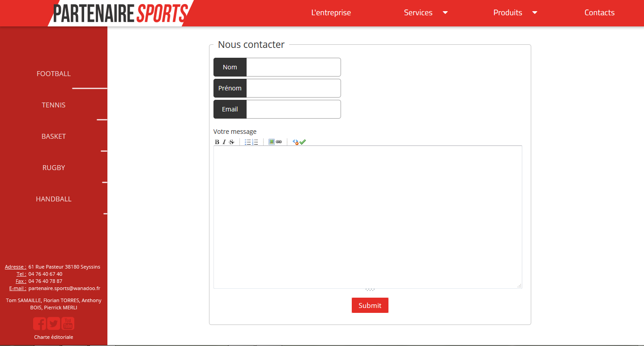Click into the Nom input field
This screenshot has height=346, width=644.
click(293, 67)
